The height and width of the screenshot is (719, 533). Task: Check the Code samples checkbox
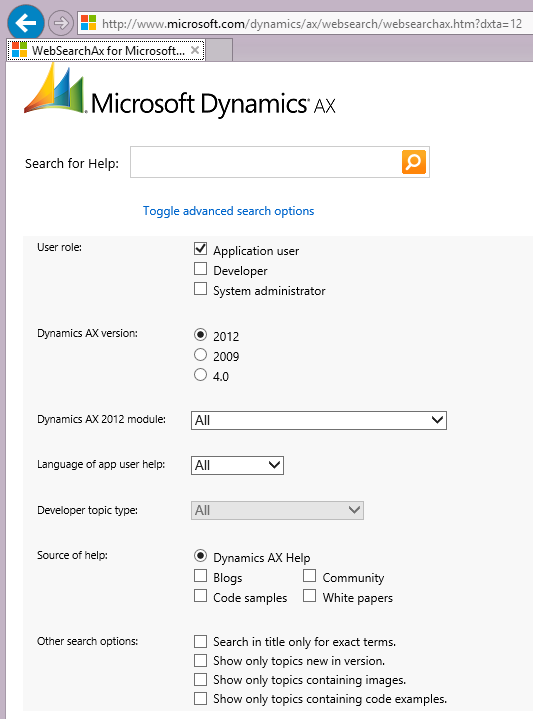[x=200, y=596]
